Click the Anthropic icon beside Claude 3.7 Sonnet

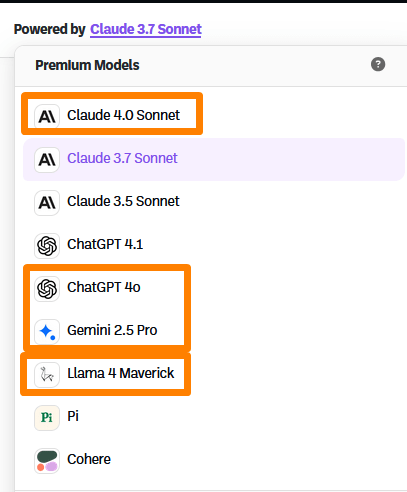point(47,159)
